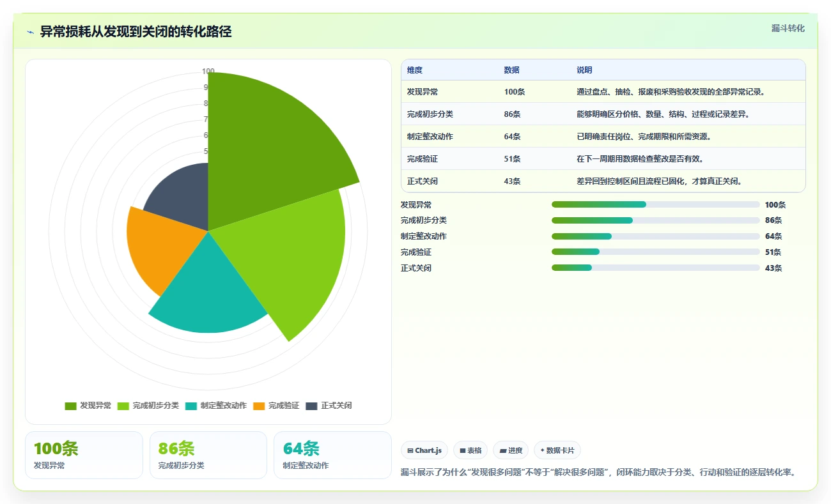The width and height of the screenshot is (831, 504).
Task: Click the 表格 tag chip
Action: pyautogui.click(x=470, y=450)
